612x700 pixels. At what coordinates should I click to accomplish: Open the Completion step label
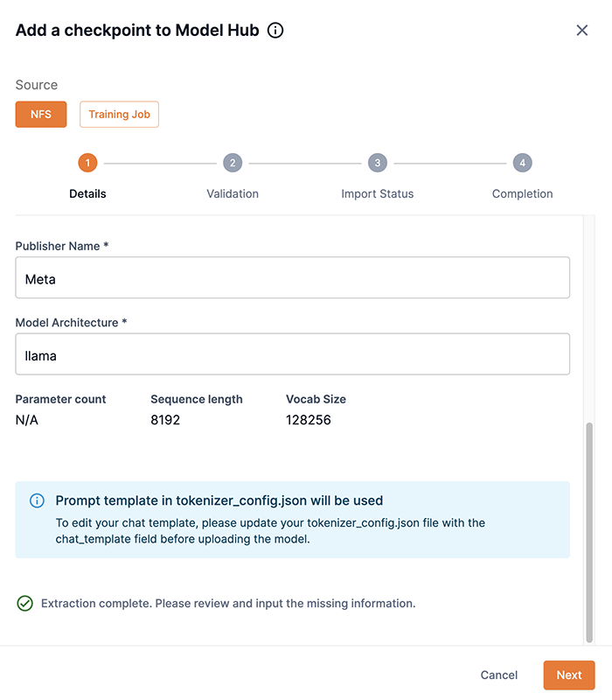click(522, 193)
